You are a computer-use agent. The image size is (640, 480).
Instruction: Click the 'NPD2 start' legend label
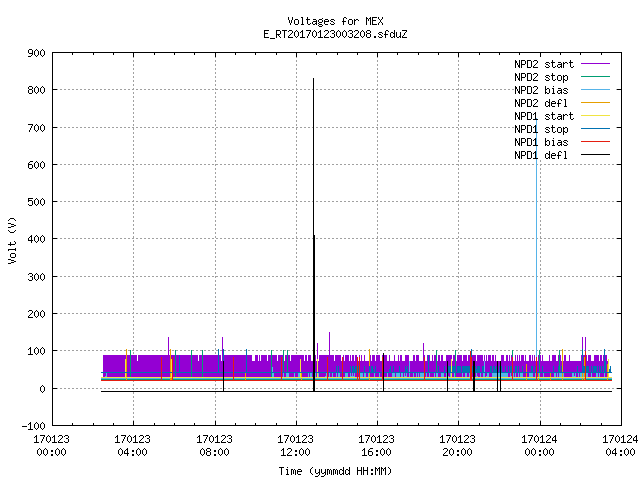click(x=544, y=64)
